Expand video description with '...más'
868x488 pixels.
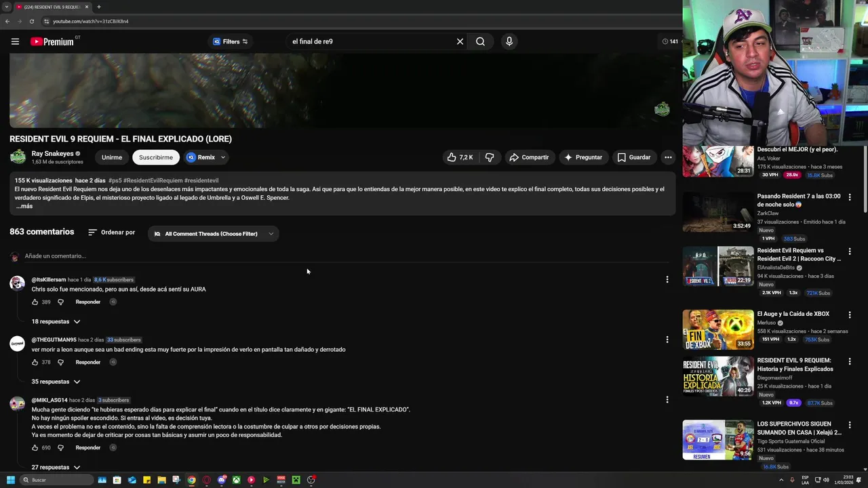pyautogui.click(x=24, y=206)
